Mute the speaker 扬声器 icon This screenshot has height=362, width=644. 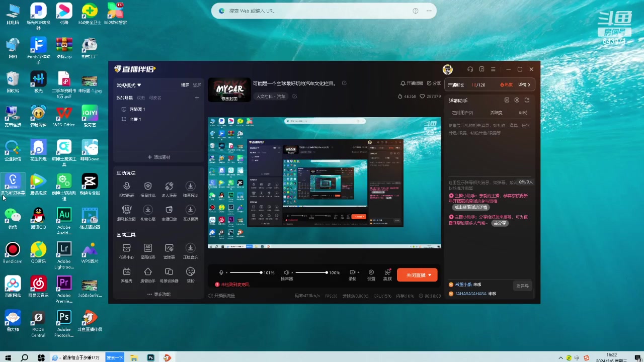(286, 273)
